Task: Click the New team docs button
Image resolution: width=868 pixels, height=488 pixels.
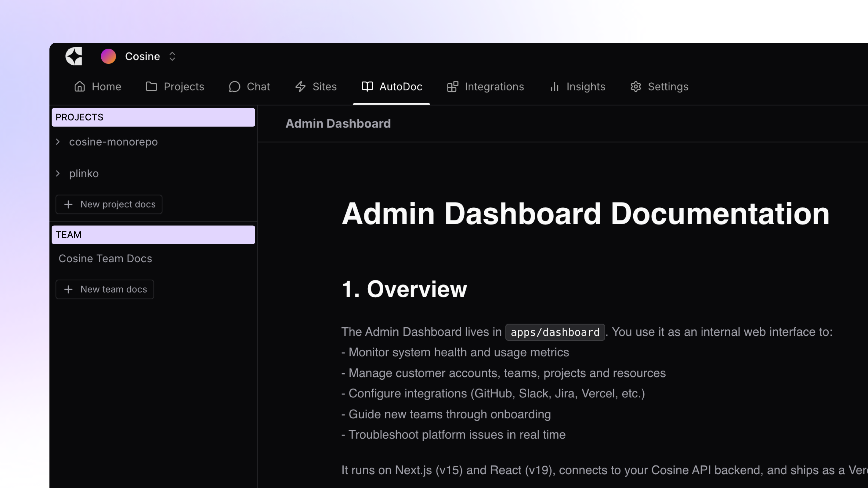Action: point(104,289)
